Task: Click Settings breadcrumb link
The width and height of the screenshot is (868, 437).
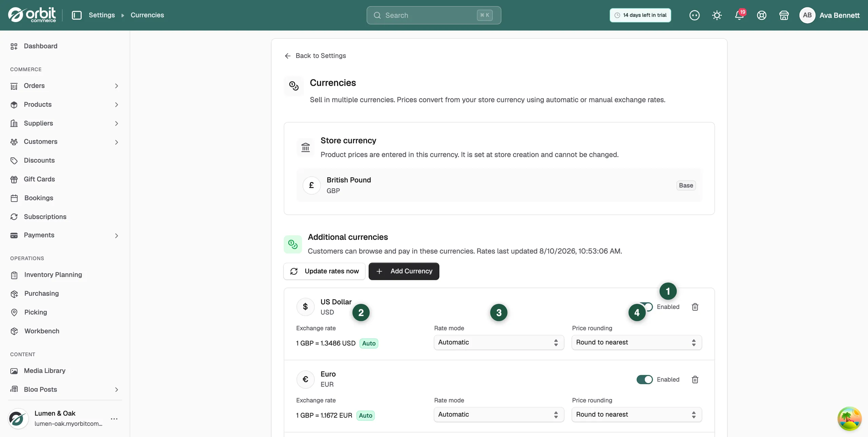Action: pos(102,15)
